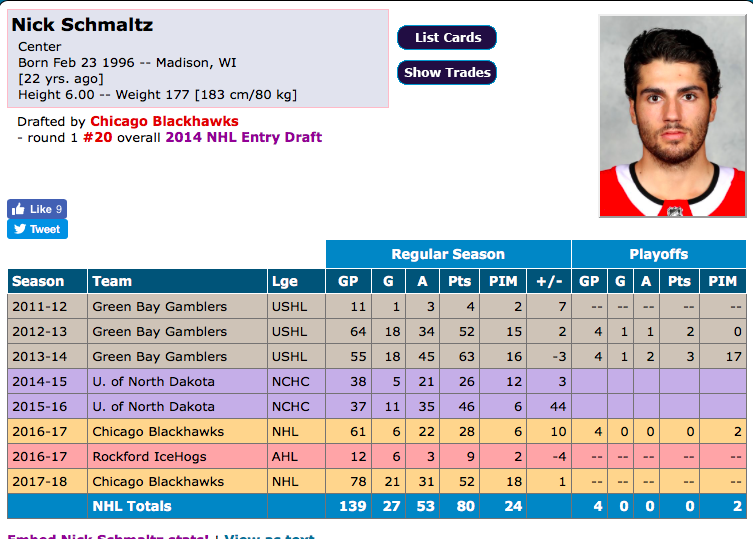This screenshot has width=753, height=539.
Task: Click the +/- column header
Action: (549, 281)
